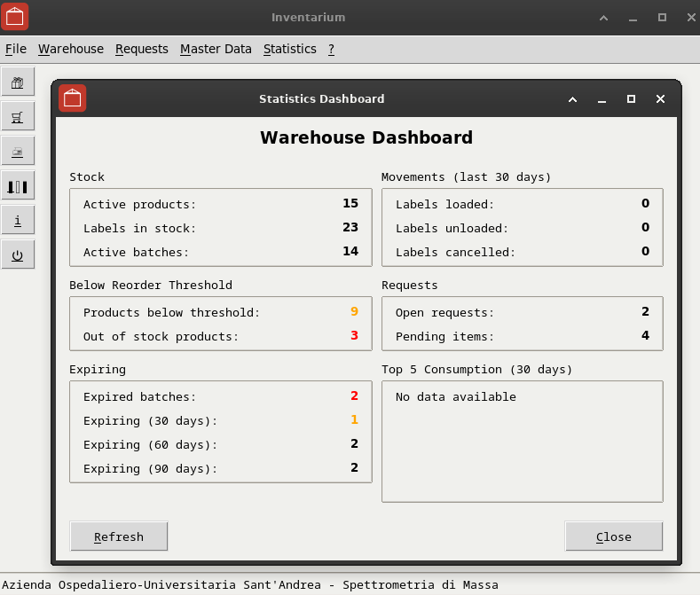700x595 pixels.
Task: Click the 'Labels loaded:' label
Action: coord(444,205)
